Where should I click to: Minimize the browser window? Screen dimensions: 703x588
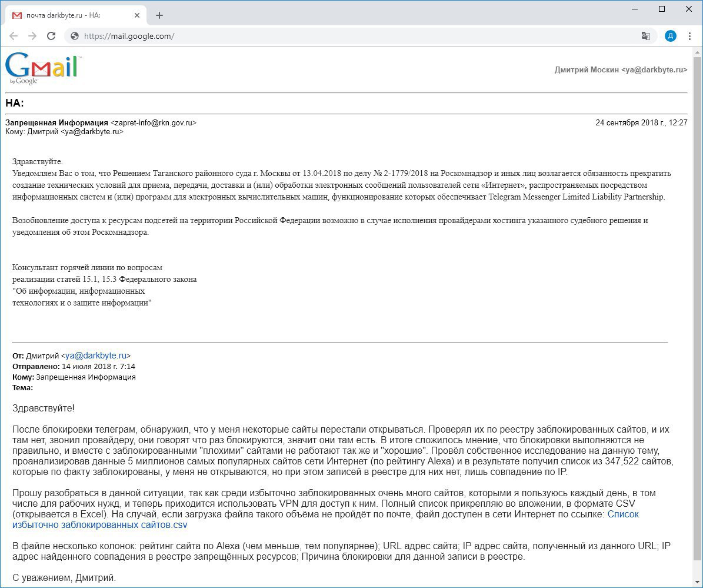tap(635, 9)
